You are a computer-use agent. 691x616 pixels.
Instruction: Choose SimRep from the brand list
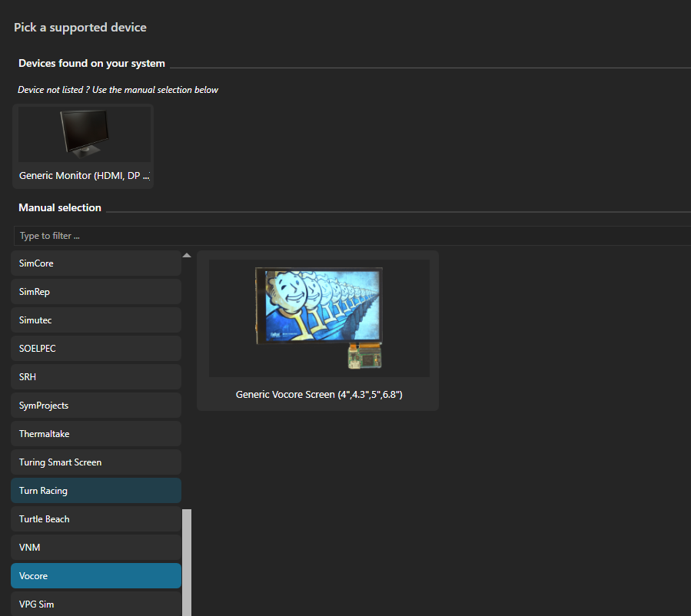96,292
